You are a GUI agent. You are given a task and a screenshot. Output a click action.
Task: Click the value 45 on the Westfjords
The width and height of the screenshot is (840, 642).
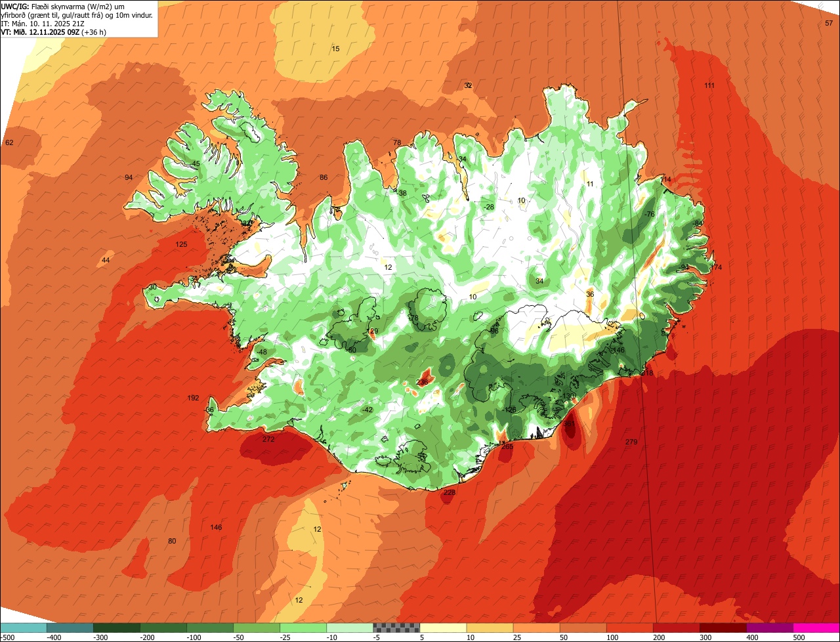point(196,163)
